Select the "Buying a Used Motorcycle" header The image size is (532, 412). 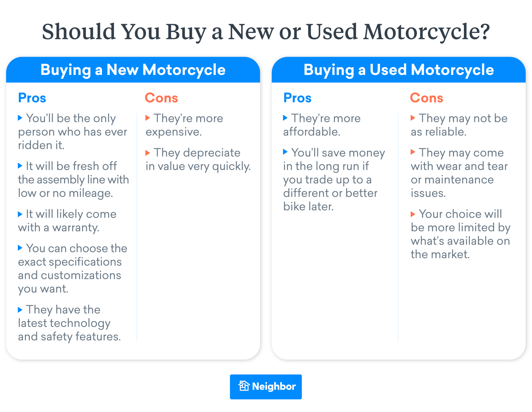(398, 70)
